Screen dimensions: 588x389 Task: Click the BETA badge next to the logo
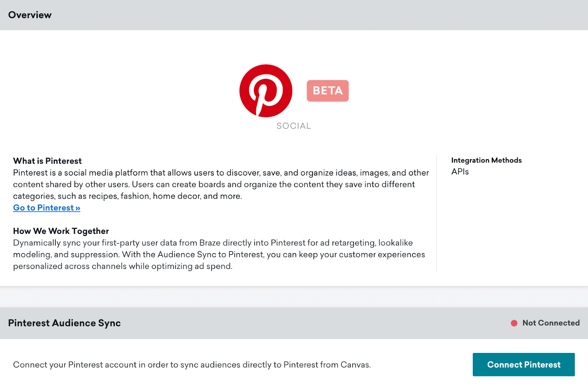point(327,90)
